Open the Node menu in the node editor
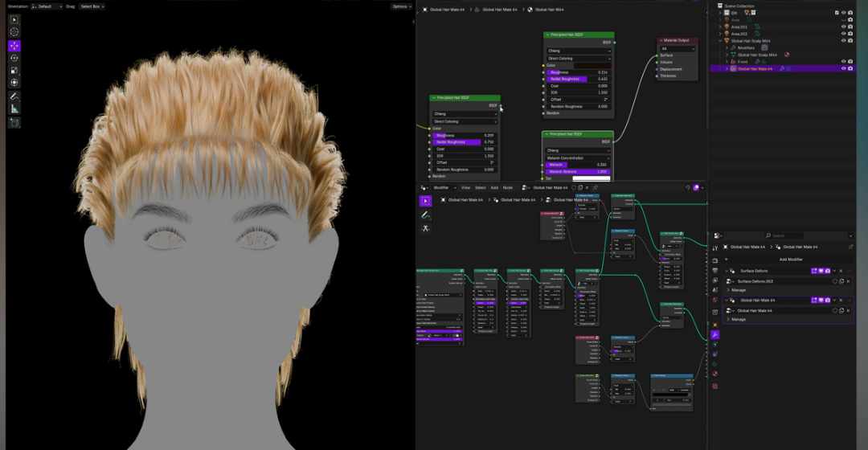Screen dimensions: 868x450 coord(507,187)
